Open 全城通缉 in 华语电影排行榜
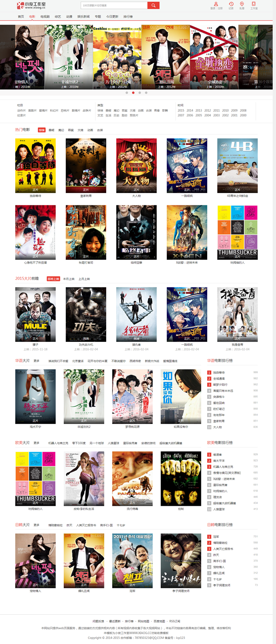Image resolution: width=276 pixels, height=644 pixels. point(219,378)
